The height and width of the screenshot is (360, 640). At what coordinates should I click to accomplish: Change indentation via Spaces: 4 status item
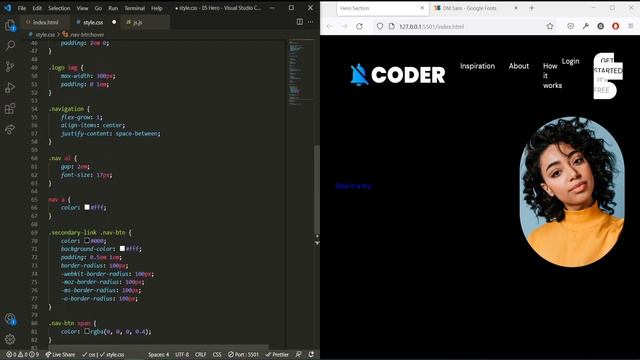[158, 354]
